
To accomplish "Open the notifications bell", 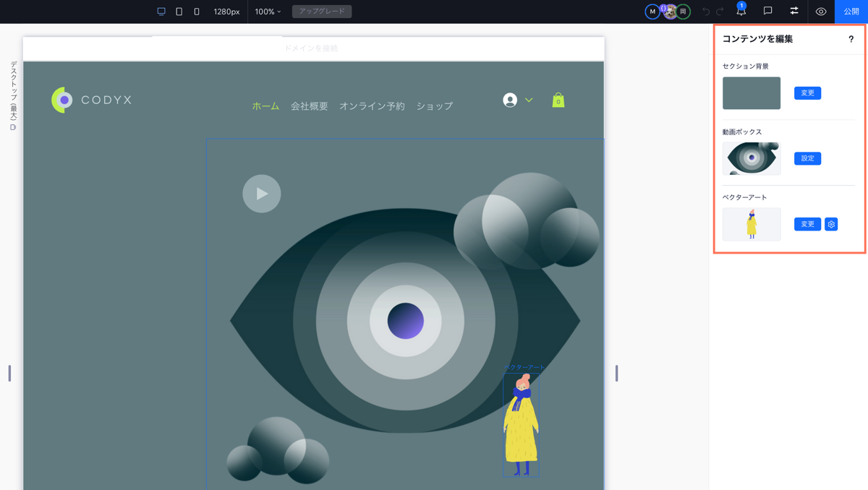I will click(x=741, y=12).
